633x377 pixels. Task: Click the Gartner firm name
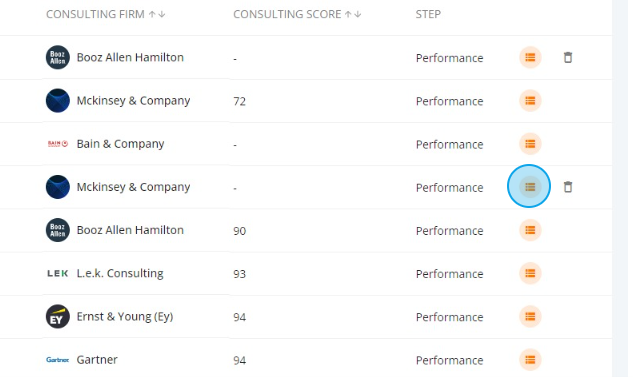pyautogui.click(x=97, y=360)
